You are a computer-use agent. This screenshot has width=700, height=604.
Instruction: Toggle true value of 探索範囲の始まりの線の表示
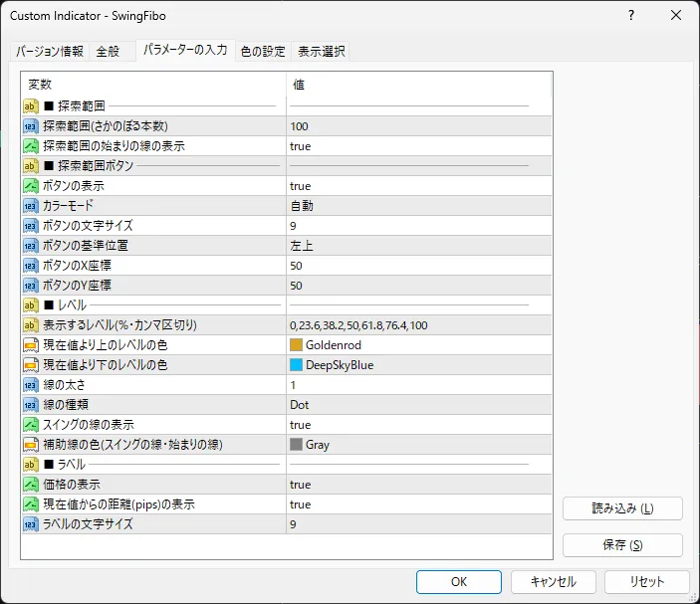click(x=419, y=146)
